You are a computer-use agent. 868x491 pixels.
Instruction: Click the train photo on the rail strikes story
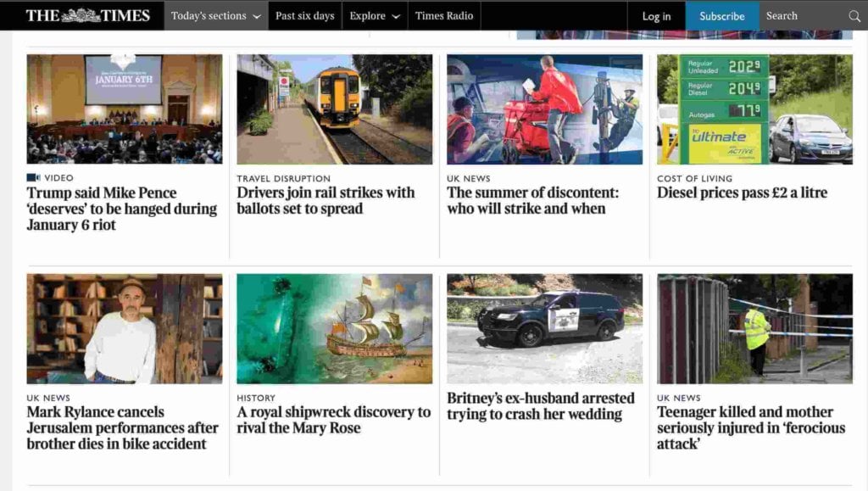(333, 109)
